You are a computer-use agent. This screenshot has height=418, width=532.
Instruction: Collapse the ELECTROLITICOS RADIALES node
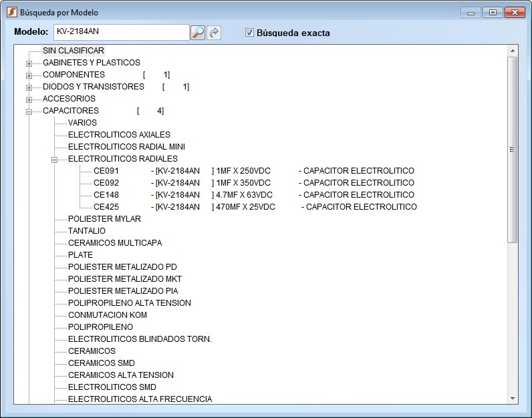point(54,160)
